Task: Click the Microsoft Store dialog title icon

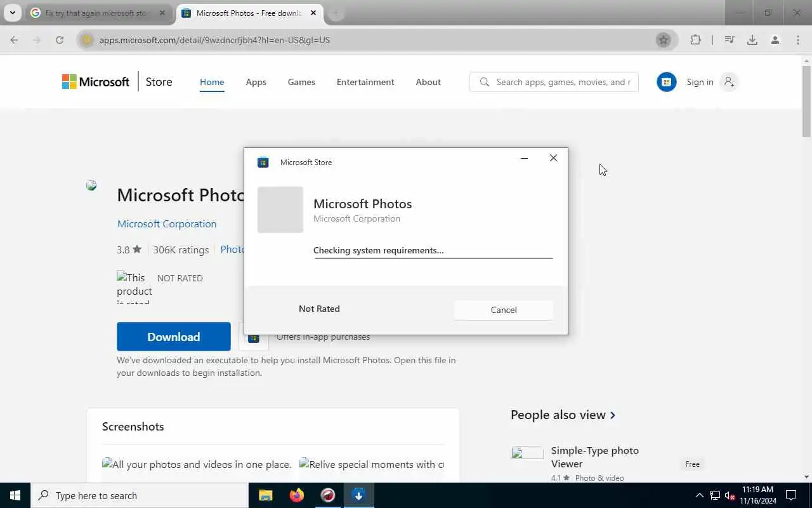Action: (263, 163)
